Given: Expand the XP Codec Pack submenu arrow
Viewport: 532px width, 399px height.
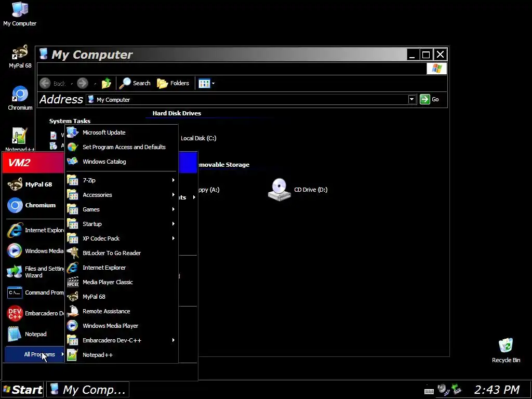Looking at the screenshot, I should point(174,238).
